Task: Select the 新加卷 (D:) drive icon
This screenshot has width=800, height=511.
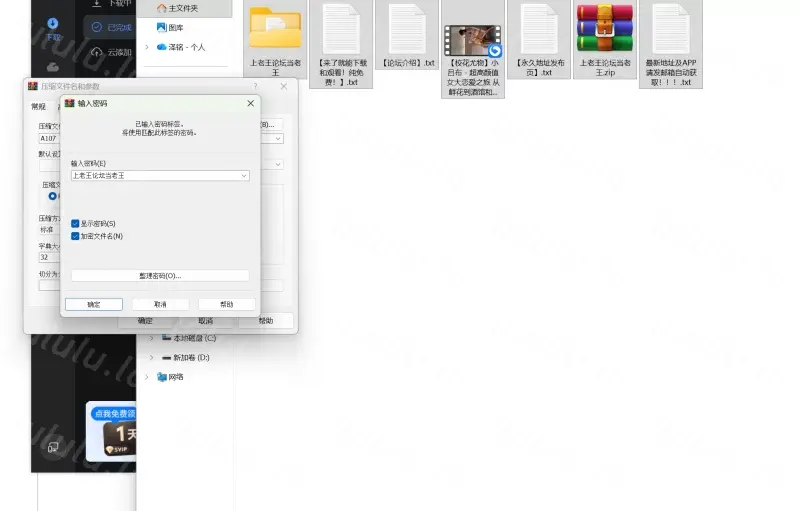Action: (x=166, y=357)
